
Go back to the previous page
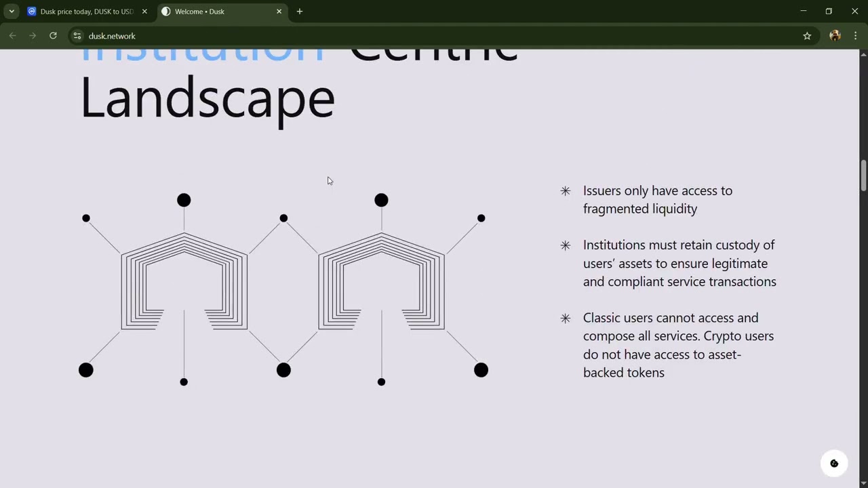point(12,36)
